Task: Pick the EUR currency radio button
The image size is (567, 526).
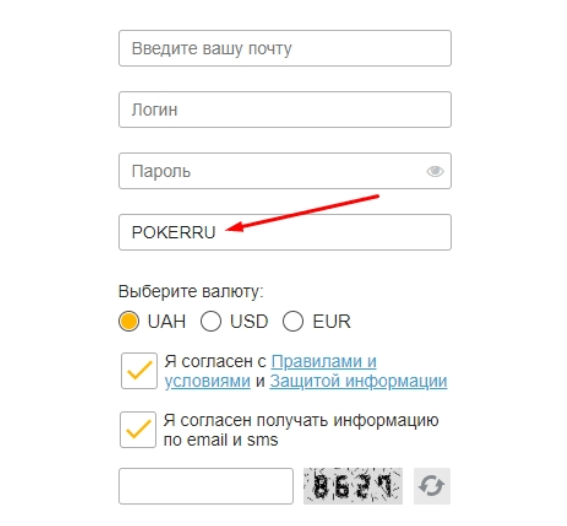Action: click(x=293, y=321)
